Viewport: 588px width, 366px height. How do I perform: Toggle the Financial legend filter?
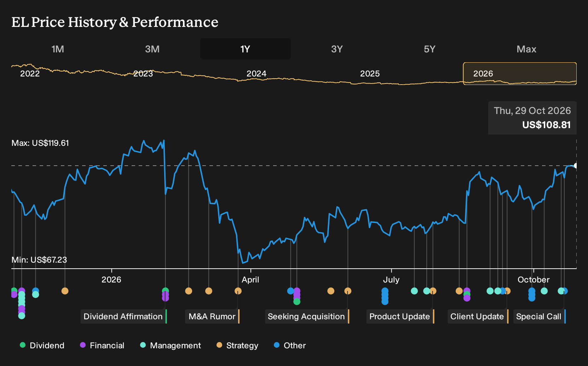tap(102, 345)
